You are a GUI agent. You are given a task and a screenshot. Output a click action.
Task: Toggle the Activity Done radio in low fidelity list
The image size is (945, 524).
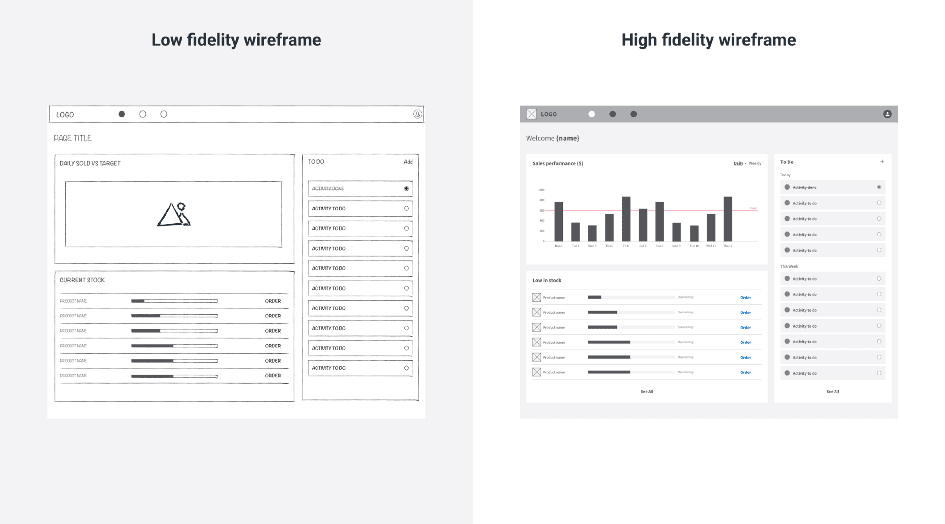click(406, 188)
